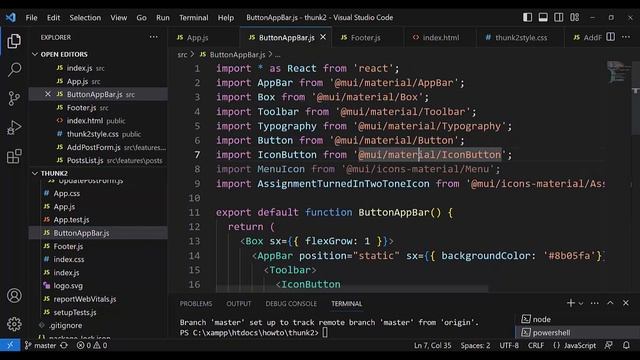640x360 pixels.
Task: Open the Accounts menu icon
Action: tap(14, 296)
